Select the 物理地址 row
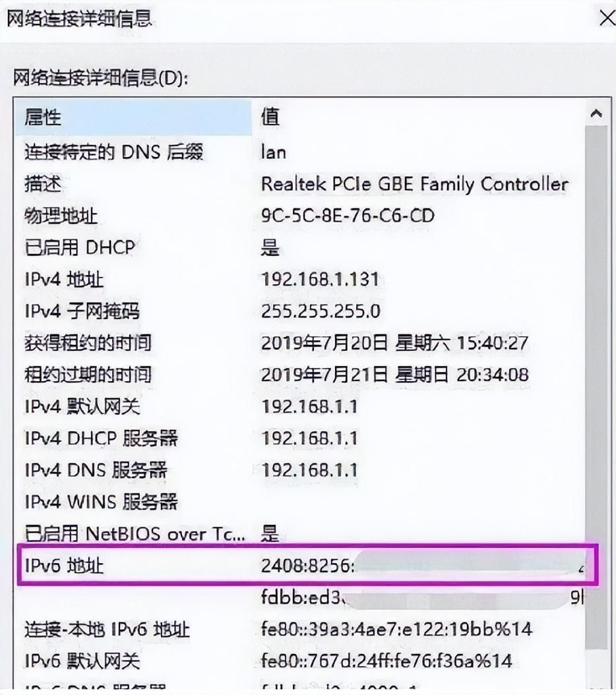 click(x=300, y=216)
